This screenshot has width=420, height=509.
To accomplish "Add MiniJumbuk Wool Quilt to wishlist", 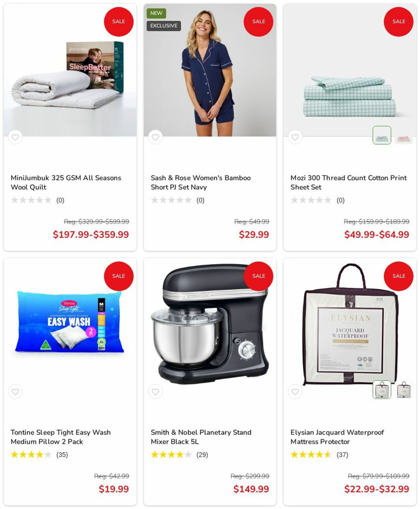I will 15,137.
